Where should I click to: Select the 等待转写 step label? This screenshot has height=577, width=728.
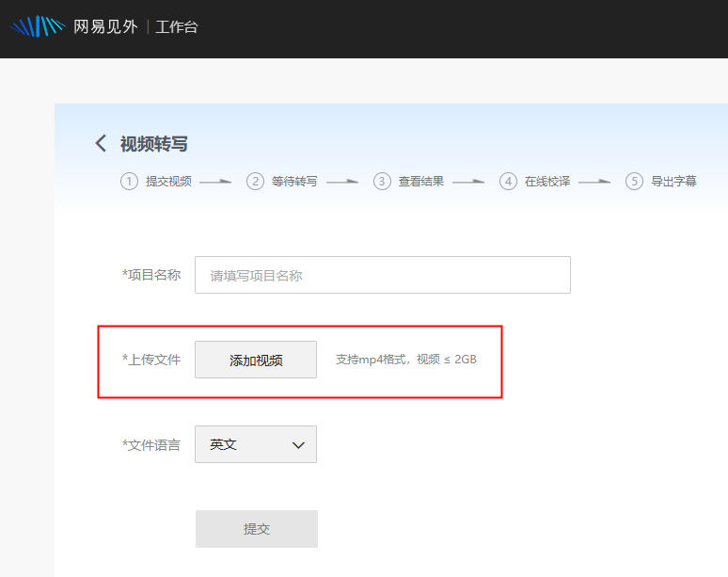click(x=294, y=182)
